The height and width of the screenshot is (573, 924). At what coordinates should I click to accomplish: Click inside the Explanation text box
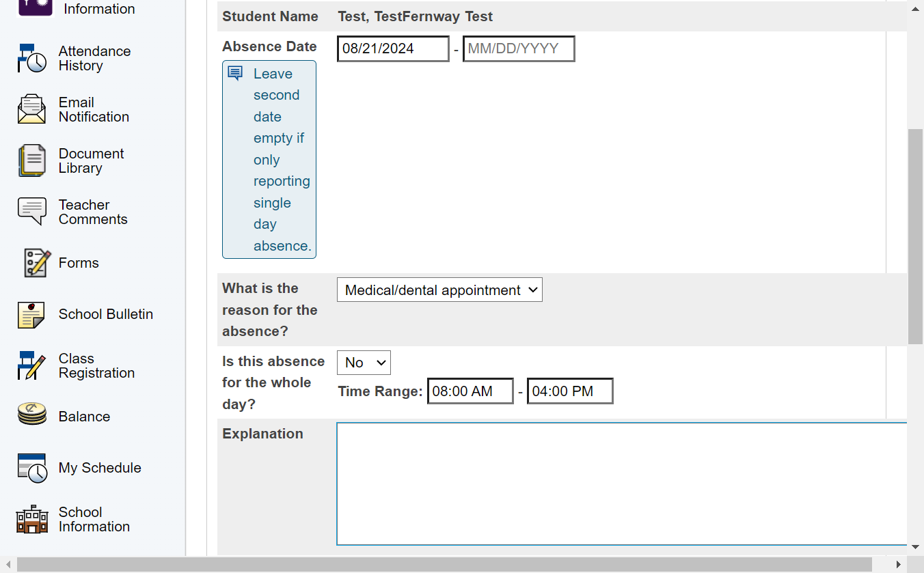pos(622,484)
